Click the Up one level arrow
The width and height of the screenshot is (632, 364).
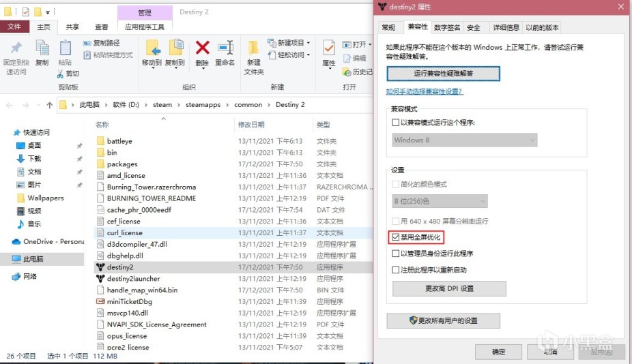click(50, 105)
